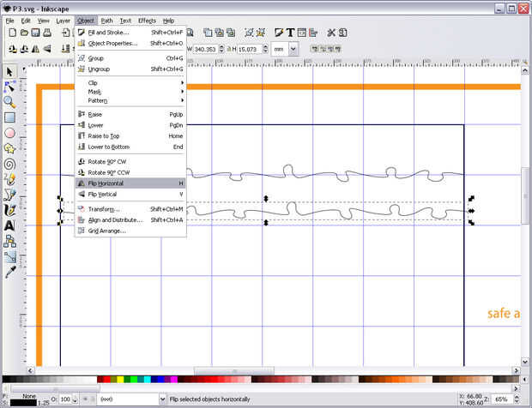532x408 pixels.
Task: Click the Flip vertically icon in the controls bar
Action: click(47, 49)
